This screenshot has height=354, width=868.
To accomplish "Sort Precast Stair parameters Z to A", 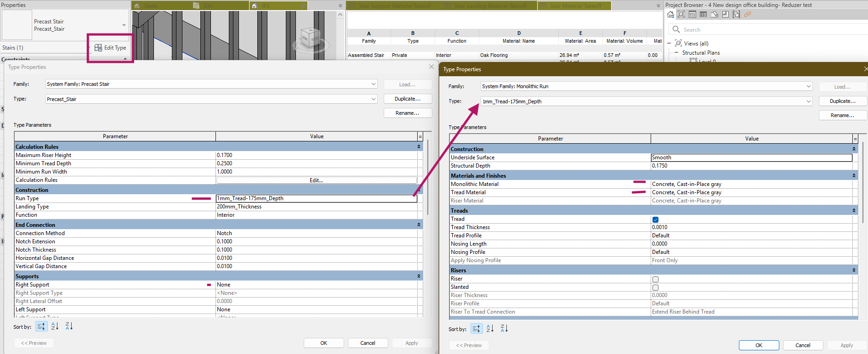I will pyautogui.click(x=69, y=326).
